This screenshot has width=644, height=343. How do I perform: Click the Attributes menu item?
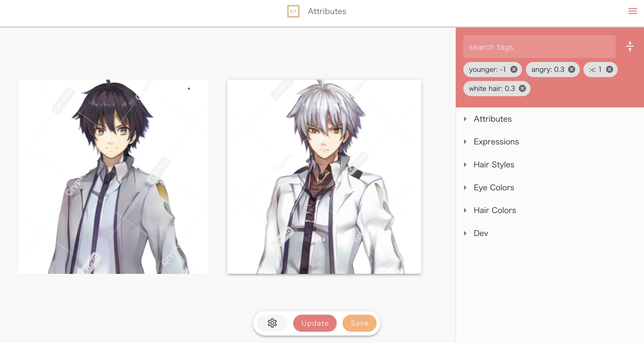[x=492, y=119]
